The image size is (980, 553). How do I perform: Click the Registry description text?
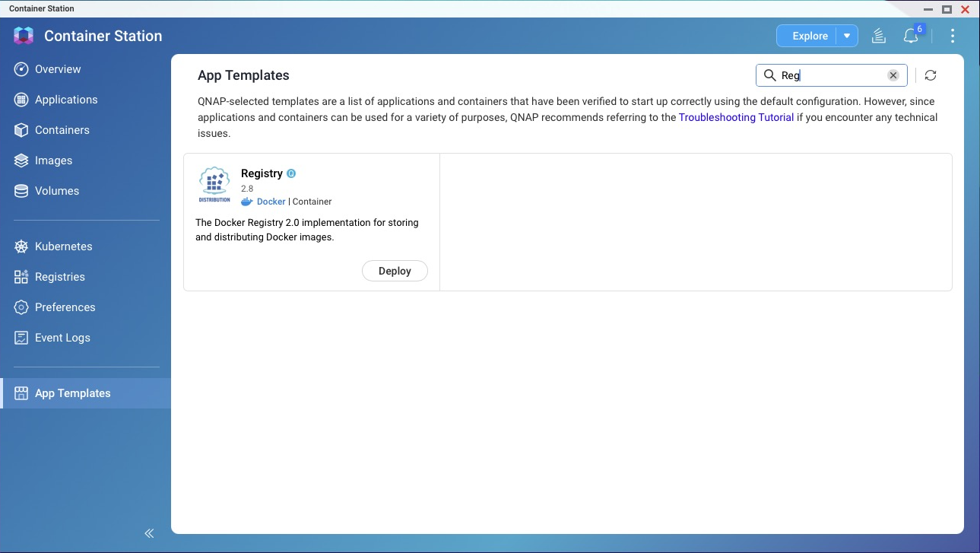[x=307, y=230]
